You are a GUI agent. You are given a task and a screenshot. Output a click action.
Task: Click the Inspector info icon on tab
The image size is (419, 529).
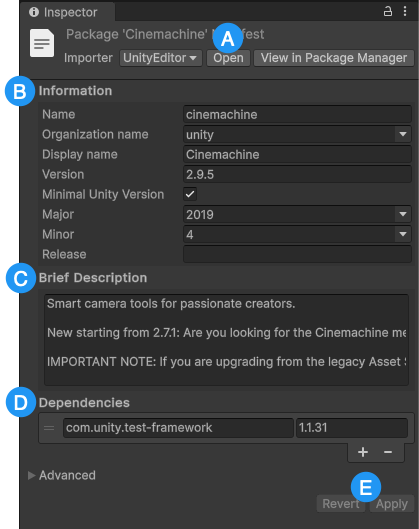34,12
